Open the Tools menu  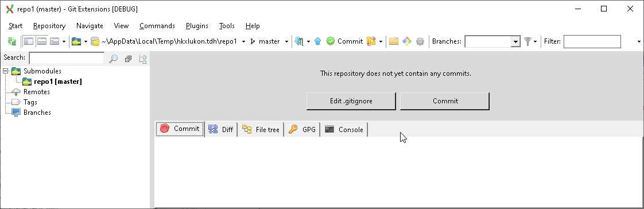tap(227, 25)
